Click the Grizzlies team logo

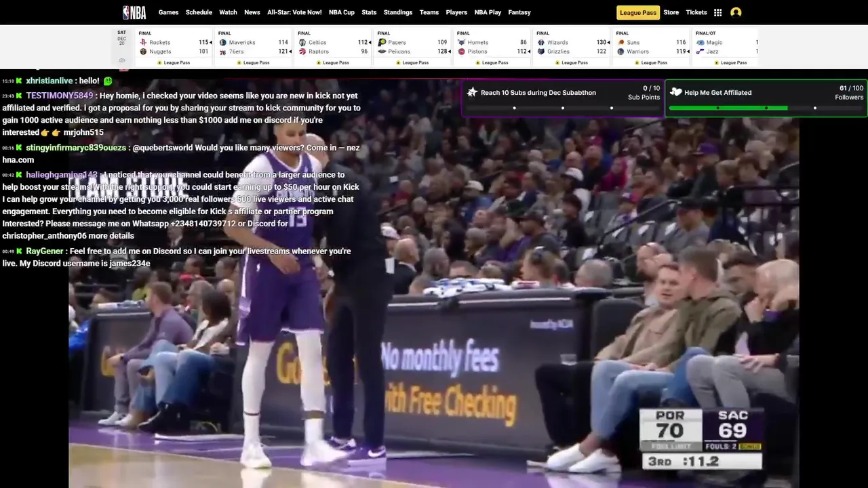(541, 52)
